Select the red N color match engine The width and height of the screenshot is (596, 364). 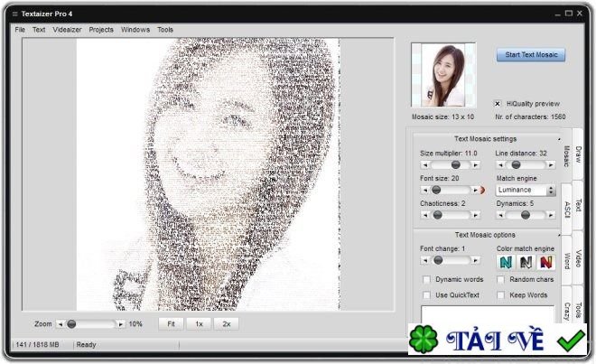coord(545,262)
